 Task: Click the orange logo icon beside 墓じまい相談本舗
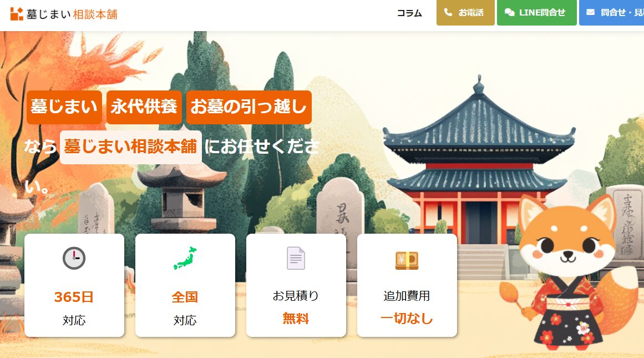17,14
